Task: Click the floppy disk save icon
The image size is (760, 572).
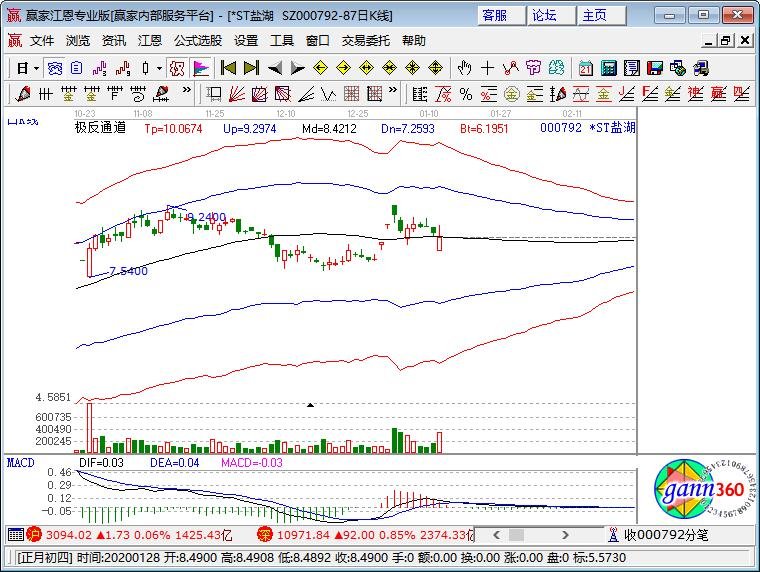Action: [655, 68]
